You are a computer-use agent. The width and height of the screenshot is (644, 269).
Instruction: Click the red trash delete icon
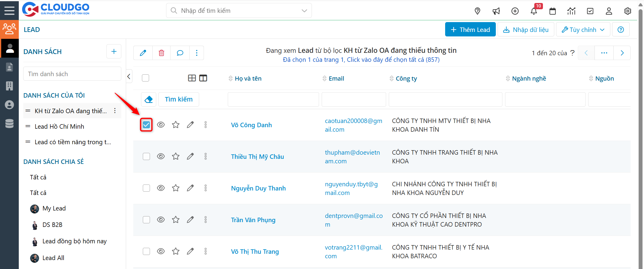[x=161, y=53]
